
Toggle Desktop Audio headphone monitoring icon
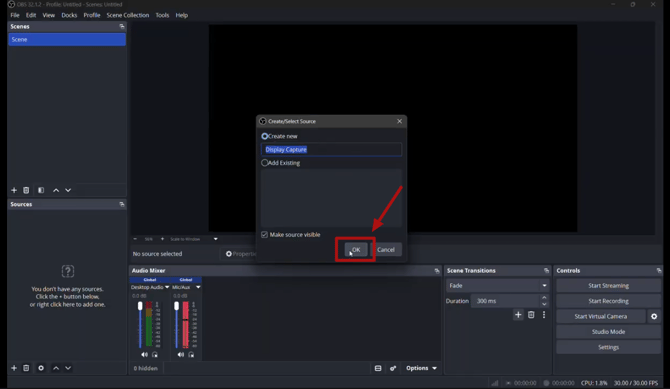click(155, 355)
